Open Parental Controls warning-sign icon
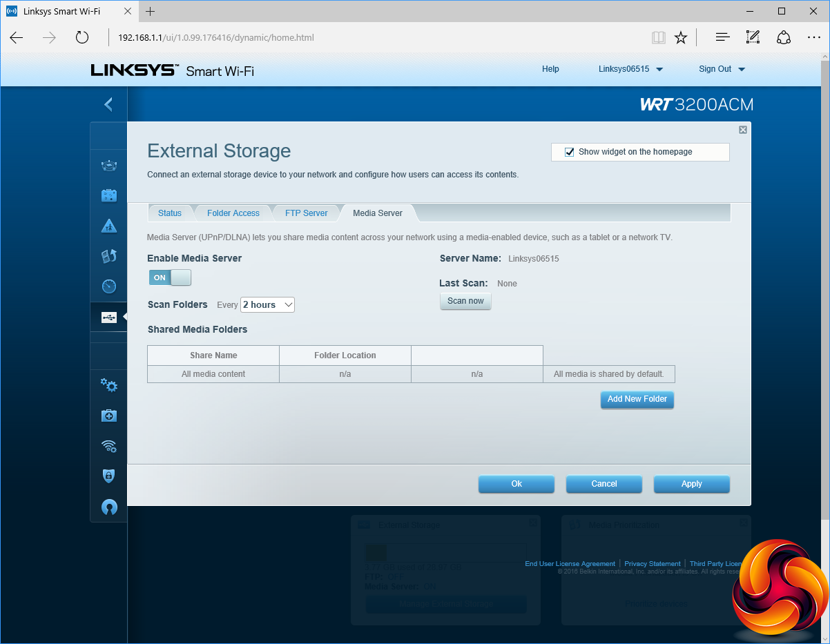This screenshot has height=644, width=830. 108,226
